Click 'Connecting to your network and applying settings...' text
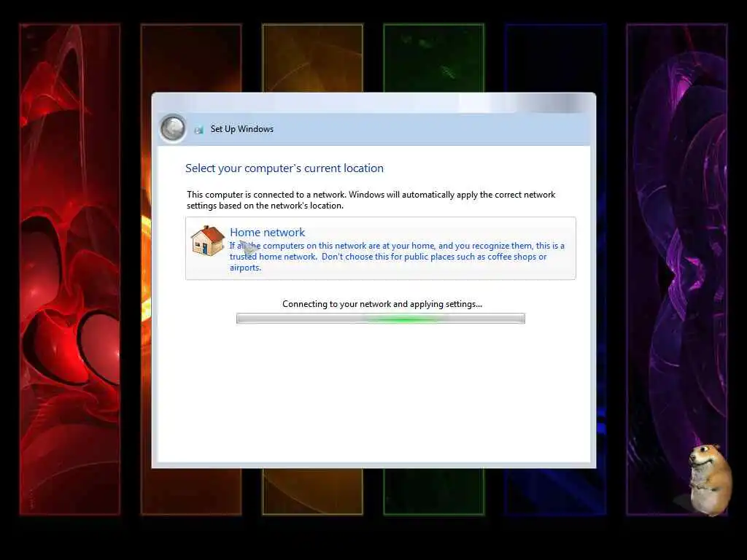The height and width of the screenshot is (560, 747). coord(382,304)
